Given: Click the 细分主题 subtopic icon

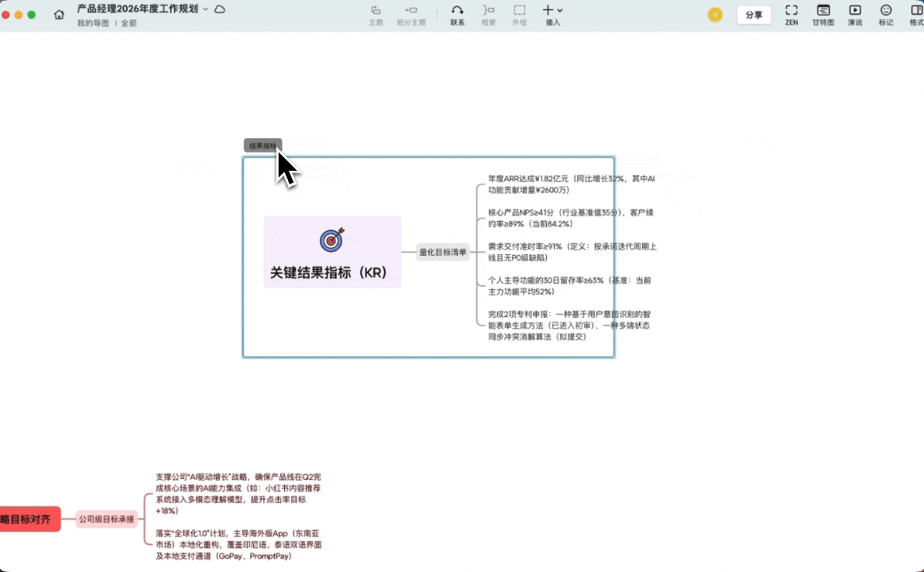Looking at the screenshot, I should point(410,14).
